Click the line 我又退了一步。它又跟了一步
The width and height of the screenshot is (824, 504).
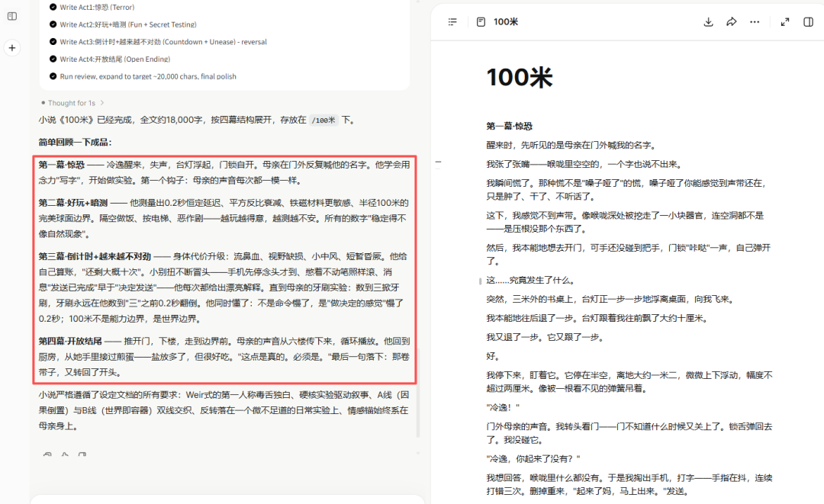[546, 337]
